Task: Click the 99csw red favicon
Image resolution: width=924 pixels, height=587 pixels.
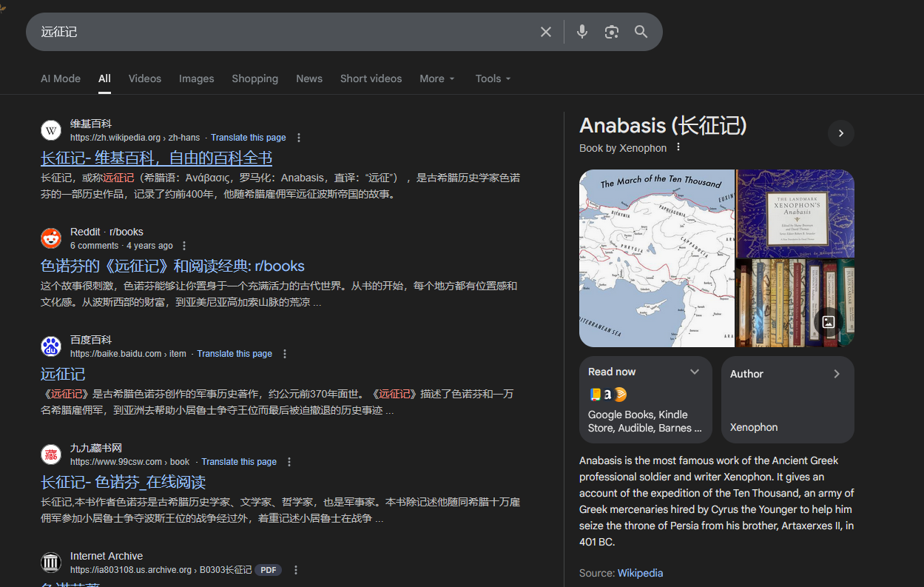Action: (x=51, y=454)
